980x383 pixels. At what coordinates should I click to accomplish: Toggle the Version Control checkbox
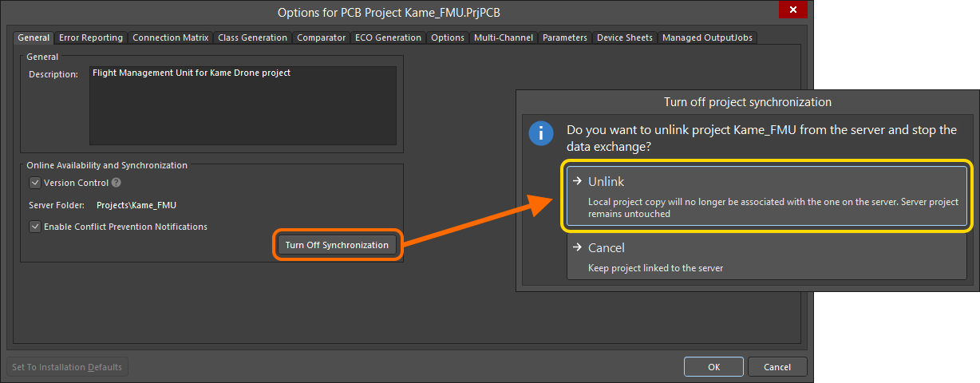click(35, 183)
